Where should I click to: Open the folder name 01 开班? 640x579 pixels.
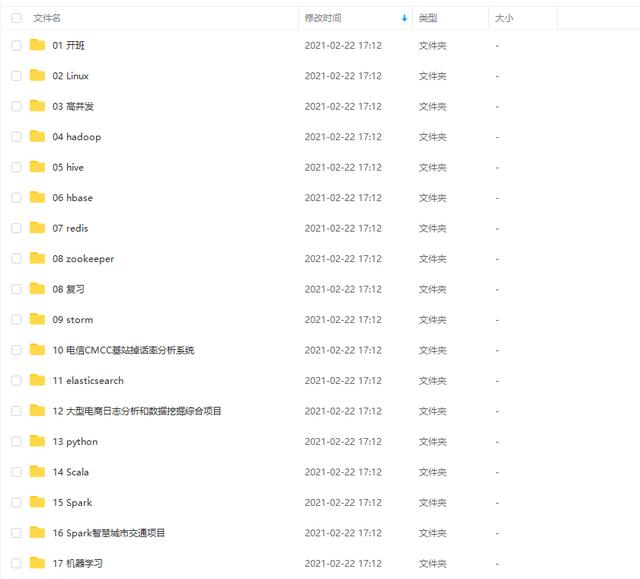(69, 45)
